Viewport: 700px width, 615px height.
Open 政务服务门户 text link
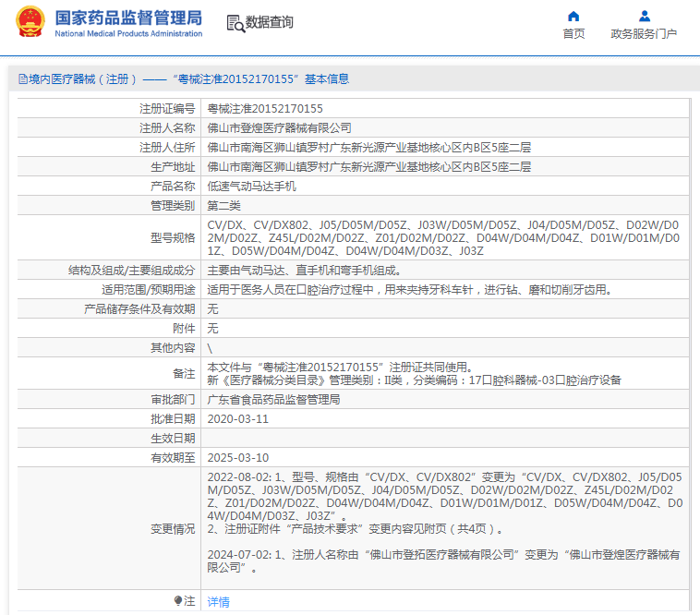(644, 34)
